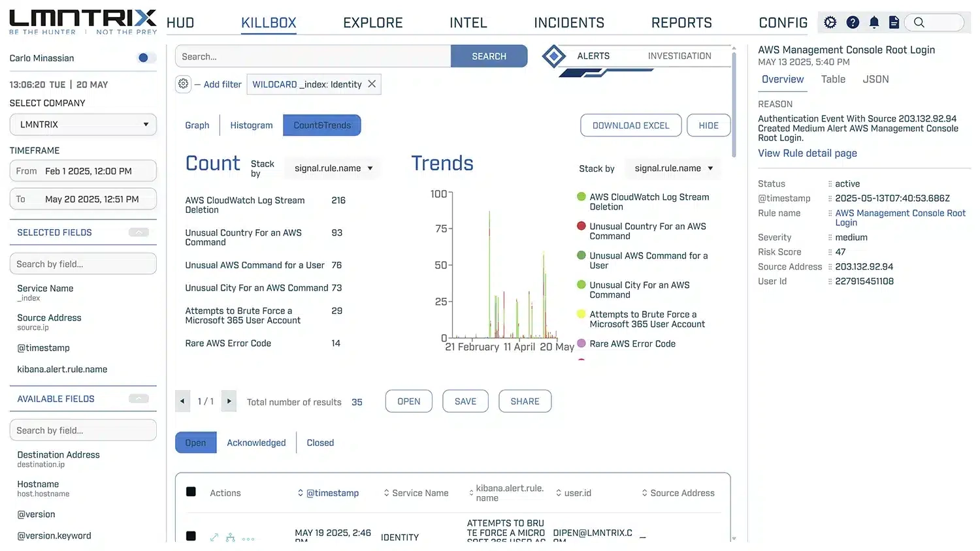980x551 pixels.
Task: Go to previous results page arrow
Action: [182, 401]
